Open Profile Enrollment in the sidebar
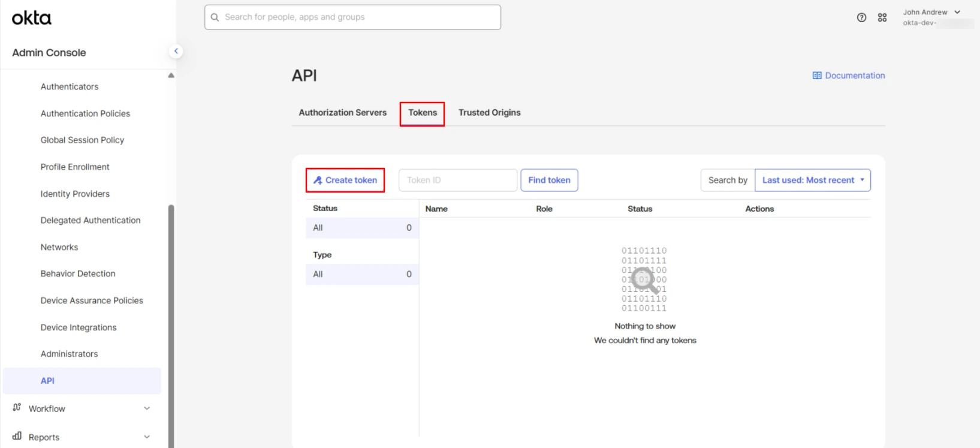The width and height of the screenshot is (980, 448). [75, 167]
